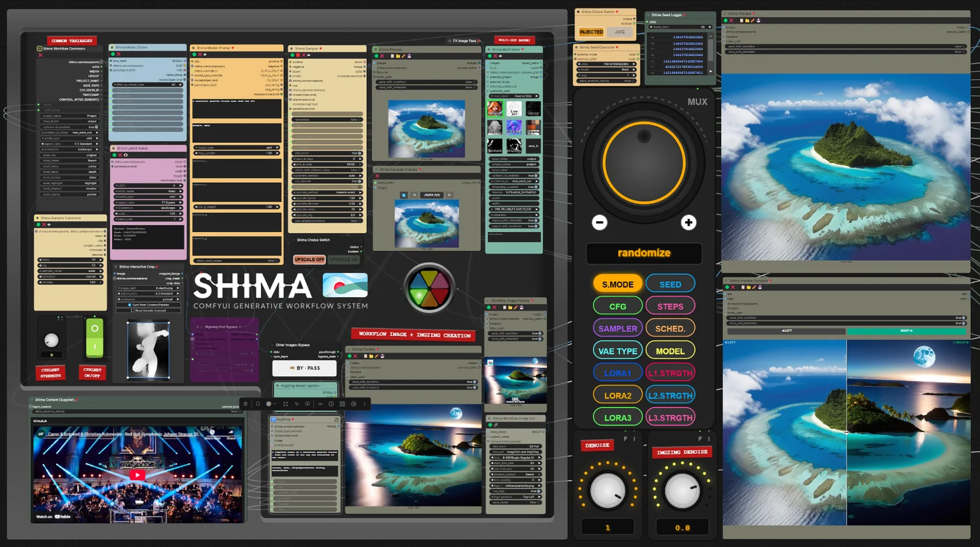Click the minus button under the MUX dial
This screenshot has height=547, width=980.
(x=599, y=222)
